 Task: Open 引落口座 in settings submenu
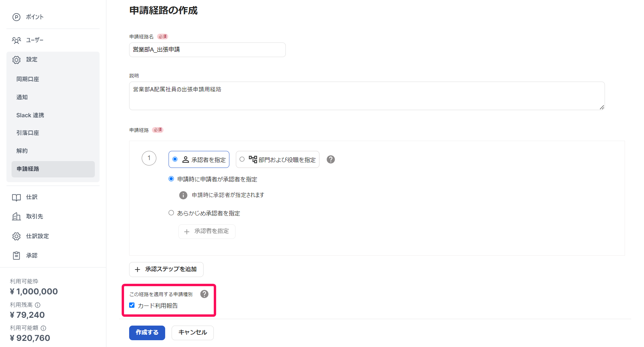pyautogui.click(x=28, y=133)
